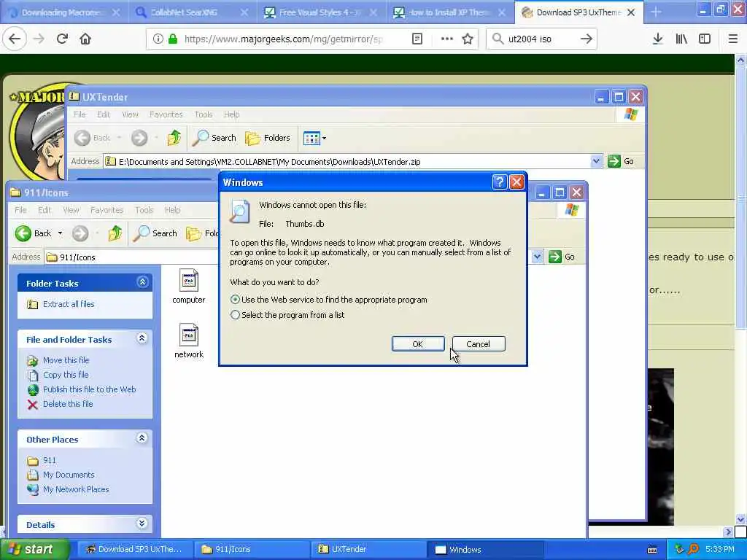Open File menu in 911/Icons window
Image resolution: width=747 pixels, height=560 pixels.
20,210
